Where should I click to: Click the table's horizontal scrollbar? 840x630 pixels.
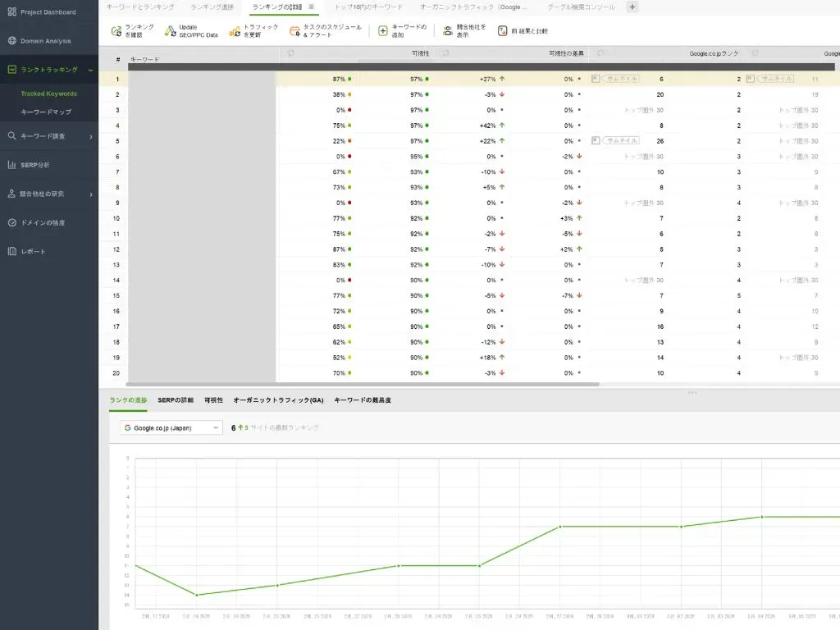pos(353,384)
